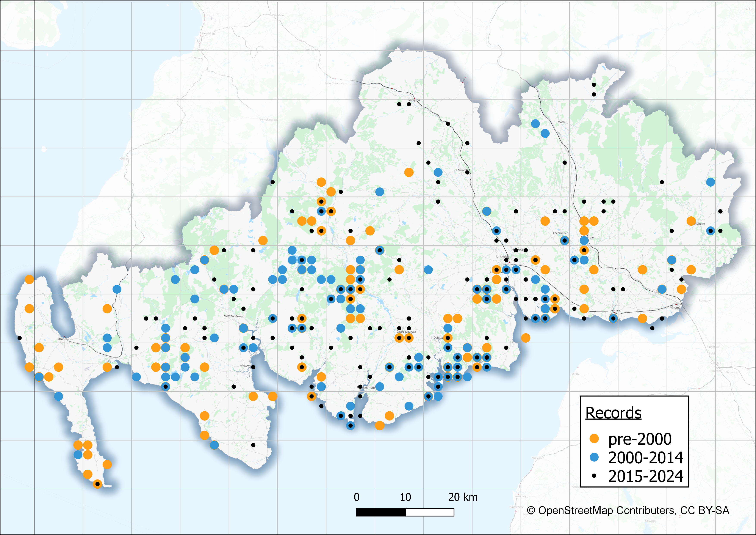Click the northernmost black dot on the map

[594, 85]
